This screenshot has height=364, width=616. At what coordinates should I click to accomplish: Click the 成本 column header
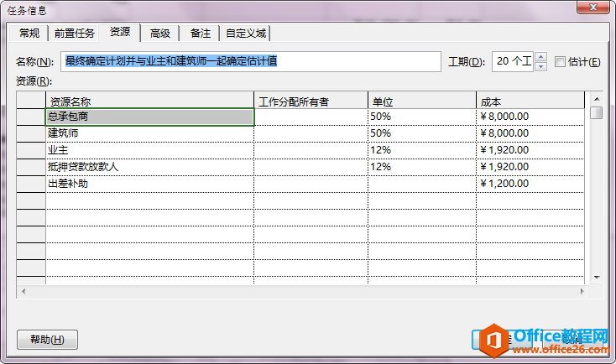pos(530,101)
